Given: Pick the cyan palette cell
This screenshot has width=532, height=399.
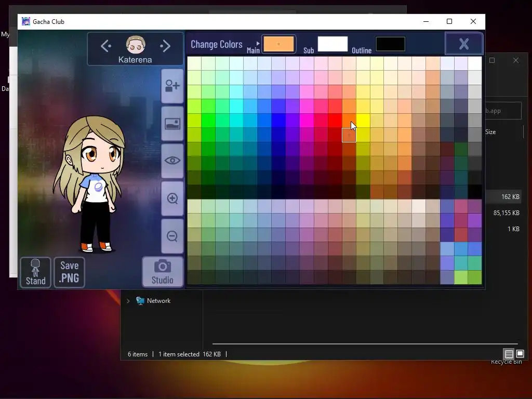Looking at the screenshot, I should pos(236,121).
